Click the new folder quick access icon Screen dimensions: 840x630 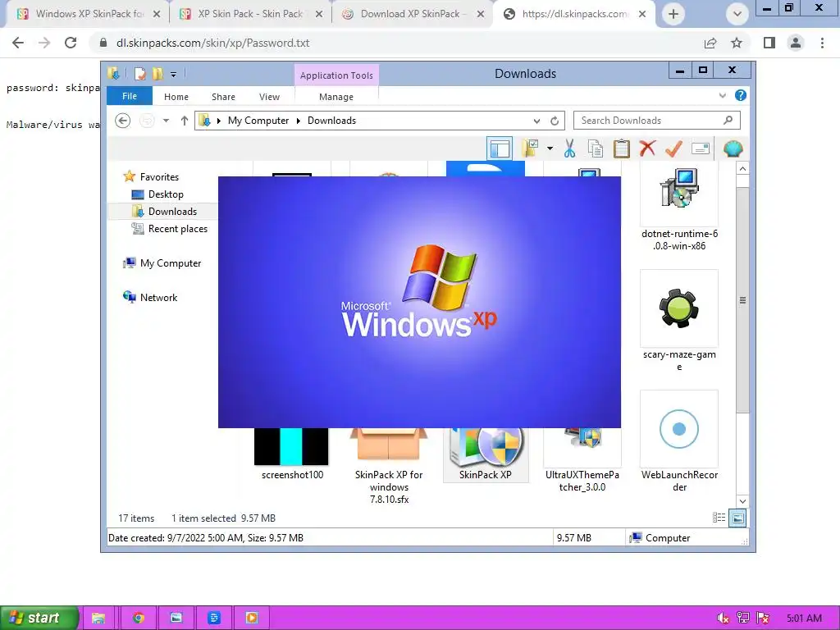point(157,73)
